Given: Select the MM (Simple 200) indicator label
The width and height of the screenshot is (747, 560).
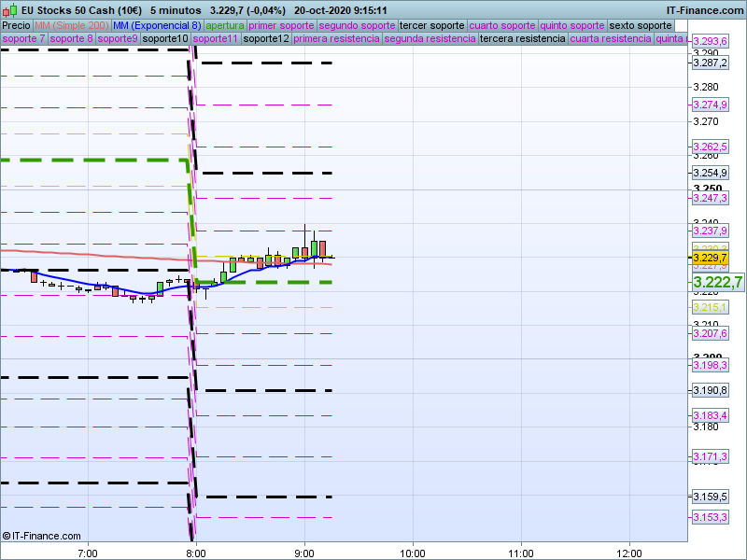Looking at the screenshot, I should 72,26.
